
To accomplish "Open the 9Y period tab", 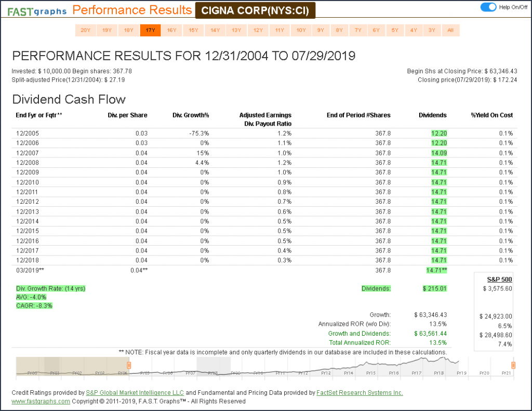I will [321, 30].
